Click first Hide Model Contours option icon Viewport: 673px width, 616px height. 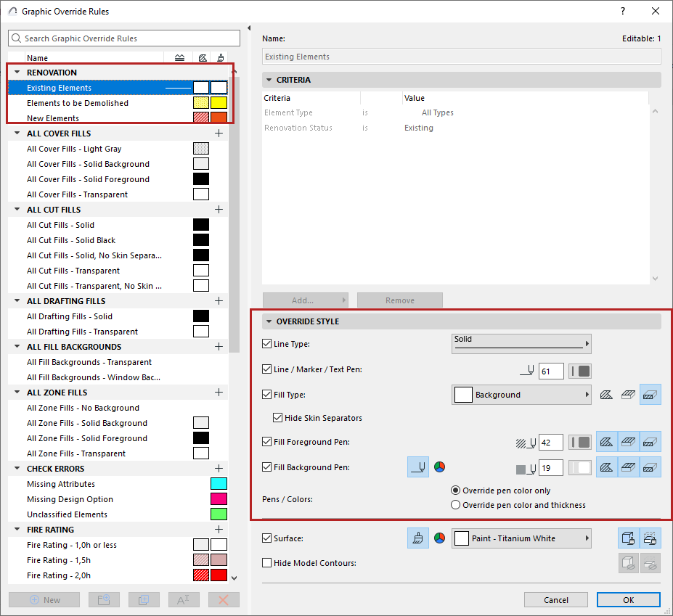tap(629, 563)
